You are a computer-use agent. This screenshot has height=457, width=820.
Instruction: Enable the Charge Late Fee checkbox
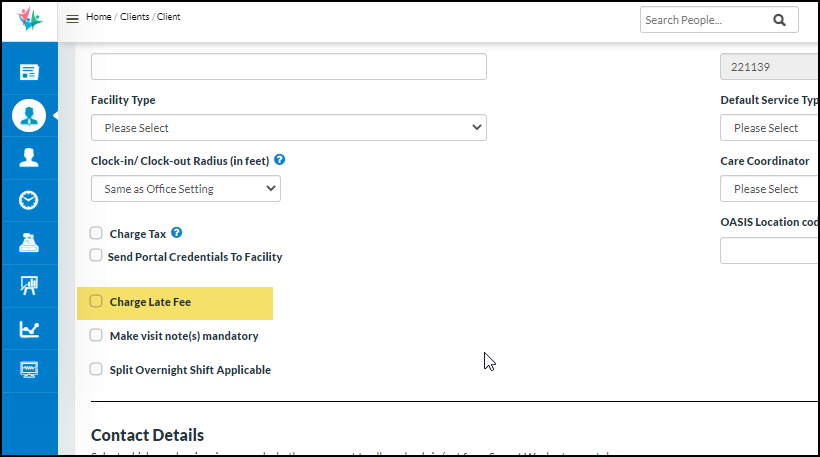[x=96, y=301]
